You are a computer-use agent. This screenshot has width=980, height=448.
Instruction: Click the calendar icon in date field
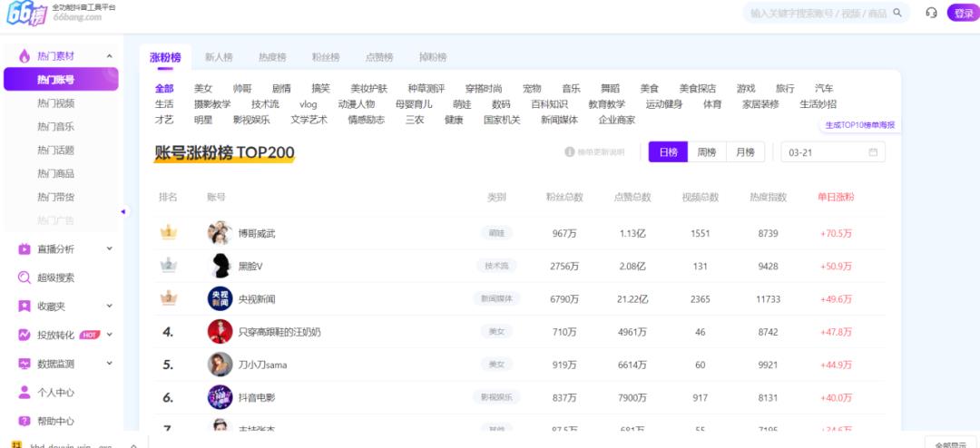[x=873, y=152]
